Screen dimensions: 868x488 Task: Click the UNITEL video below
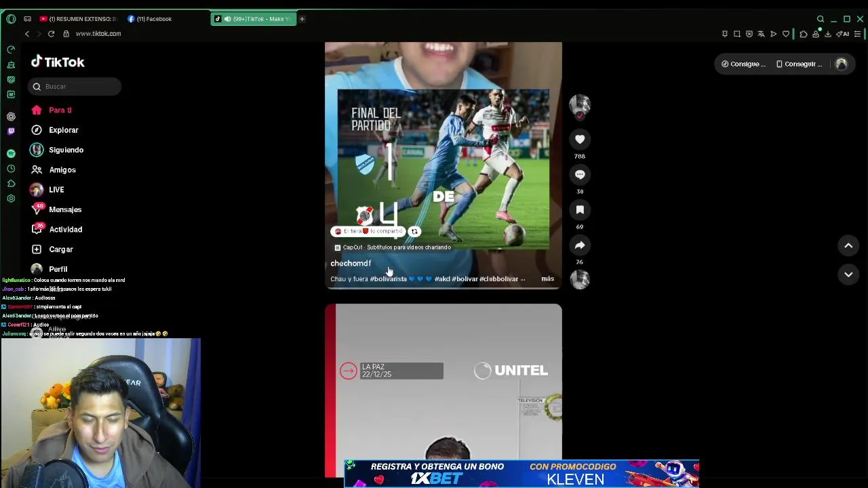(x=443, y=390)
